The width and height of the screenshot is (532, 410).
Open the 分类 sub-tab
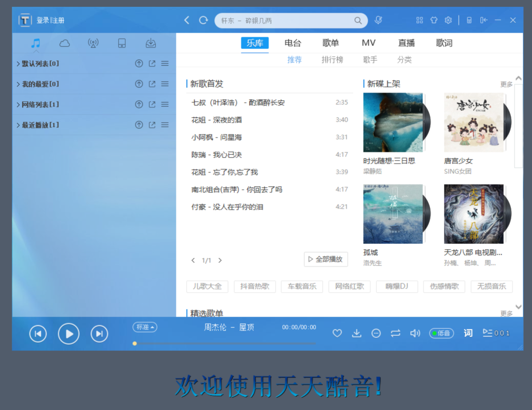404,60
